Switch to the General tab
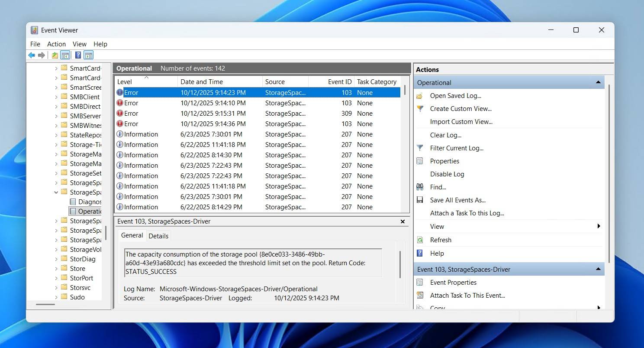 point(132,235)
